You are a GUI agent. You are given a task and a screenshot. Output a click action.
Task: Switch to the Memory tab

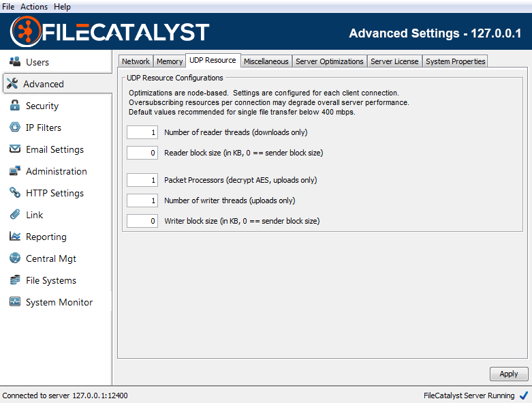coord(170,61)
